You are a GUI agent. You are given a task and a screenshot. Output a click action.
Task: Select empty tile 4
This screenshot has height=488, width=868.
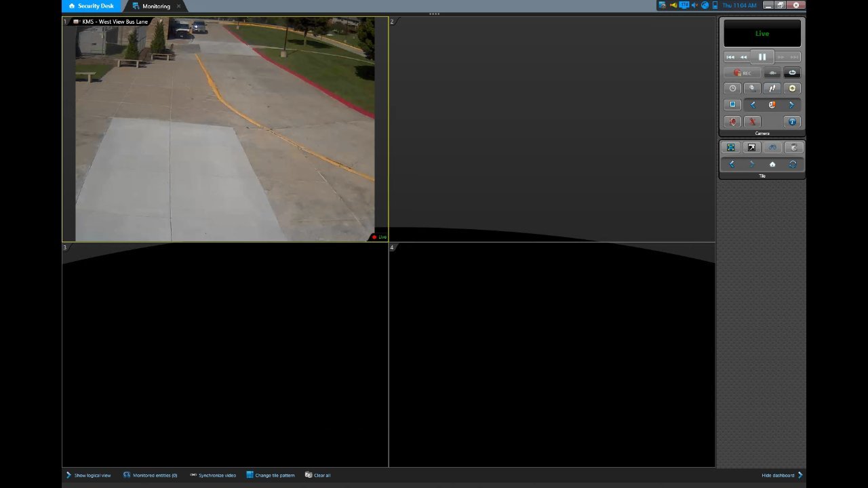[x=552, y=354]
